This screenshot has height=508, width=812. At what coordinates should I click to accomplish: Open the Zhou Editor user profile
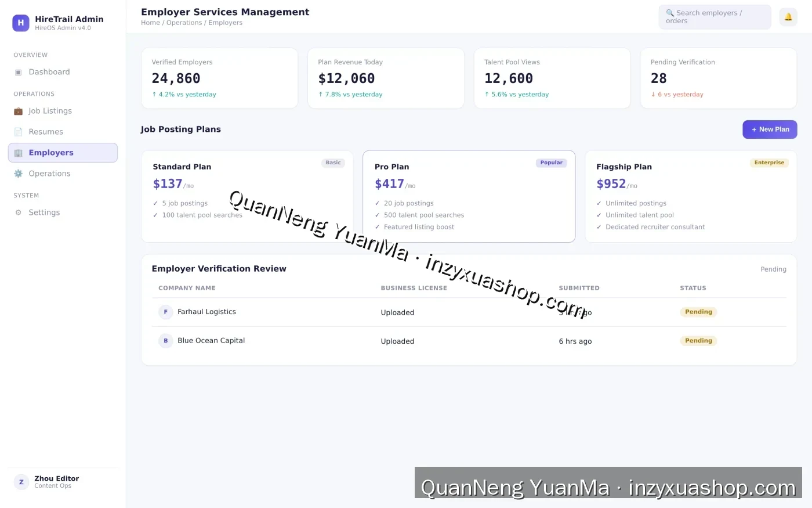[x=63, y=482]
